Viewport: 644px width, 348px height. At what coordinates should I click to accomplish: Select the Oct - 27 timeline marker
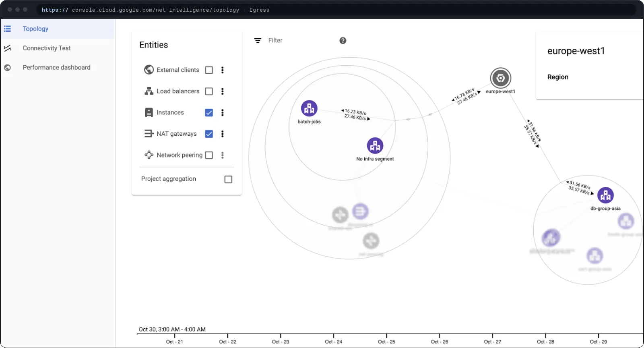tap(493, 342)
